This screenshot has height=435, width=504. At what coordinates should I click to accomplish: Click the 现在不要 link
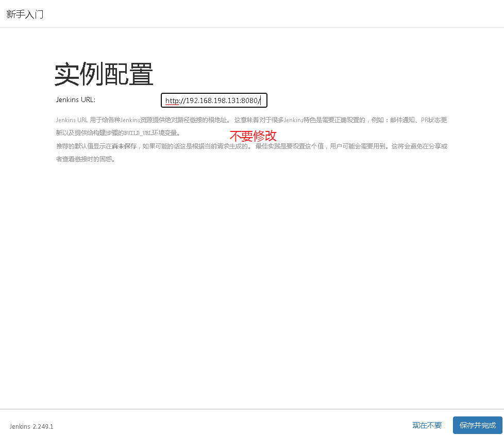tap(427, 425)
